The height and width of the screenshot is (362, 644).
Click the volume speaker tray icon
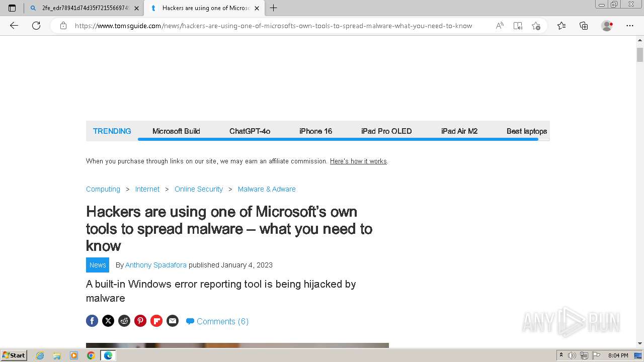point(572,355)
